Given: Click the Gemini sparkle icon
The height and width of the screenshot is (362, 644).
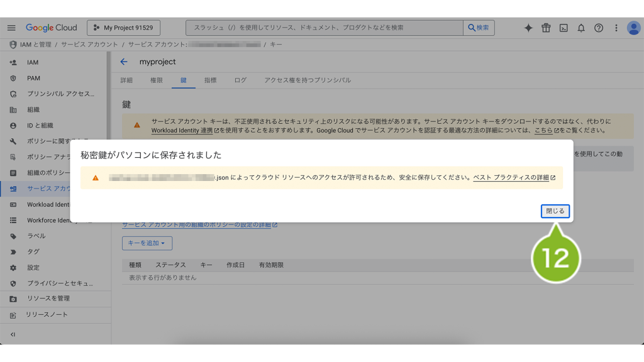Looking at the screenshot, I should coord(528,28).
